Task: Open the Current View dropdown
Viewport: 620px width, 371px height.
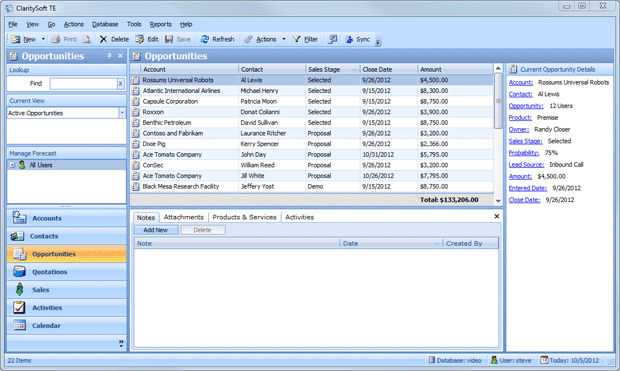Action: click(x=122, y=113)
